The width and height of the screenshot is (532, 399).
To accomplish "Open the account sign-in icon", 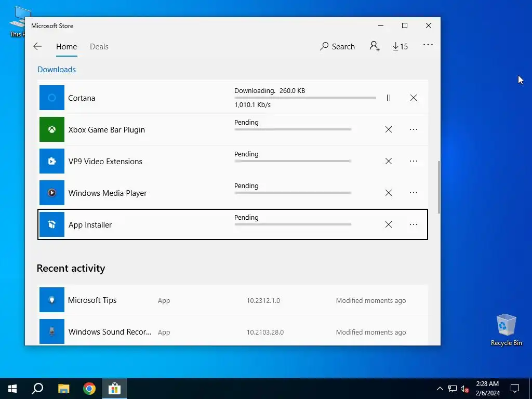I will coord(375,46).
